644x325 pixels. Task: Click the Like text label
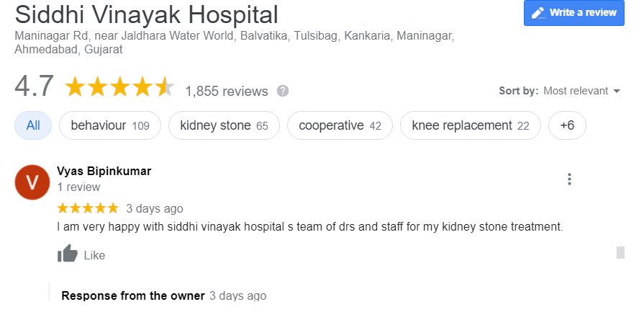click(x=94, y=256)
